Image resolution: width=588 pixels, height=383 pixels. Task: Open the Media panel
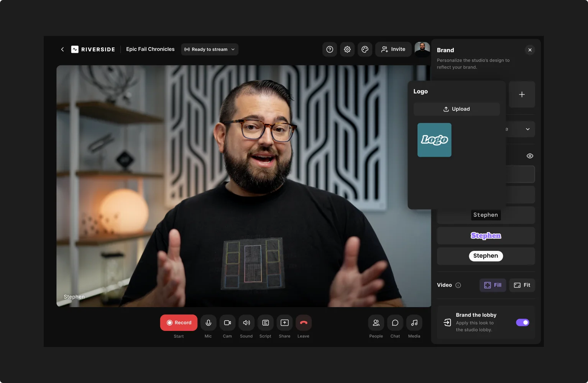(x=414, y=322)
